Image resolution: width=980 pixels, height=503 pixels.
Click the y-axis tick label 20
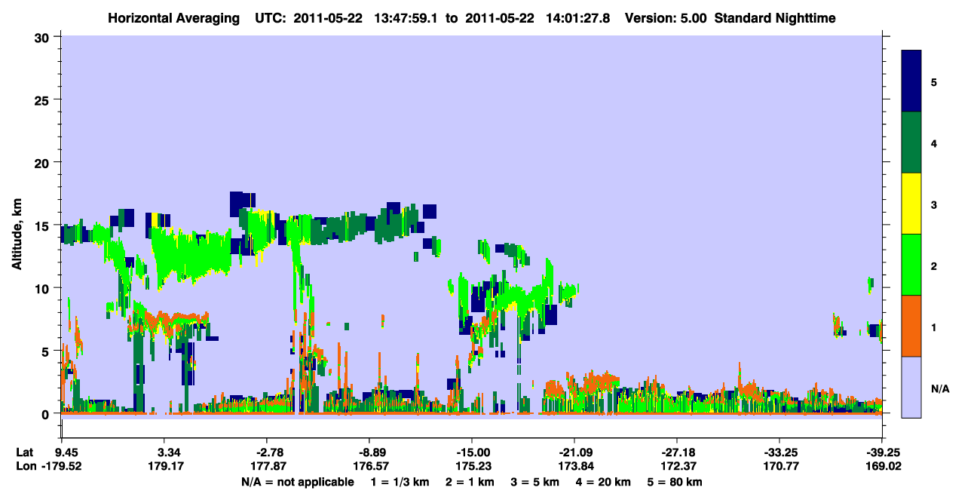click(x=44, y=162)
